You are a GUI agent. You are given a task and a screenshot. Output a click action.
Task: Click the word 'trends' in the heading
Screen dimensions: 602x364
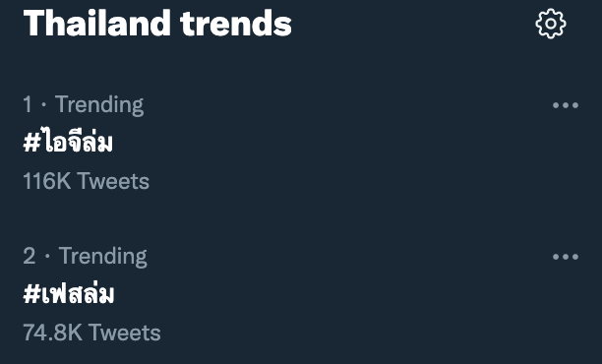pyautogui.click(x=236, y=24)
